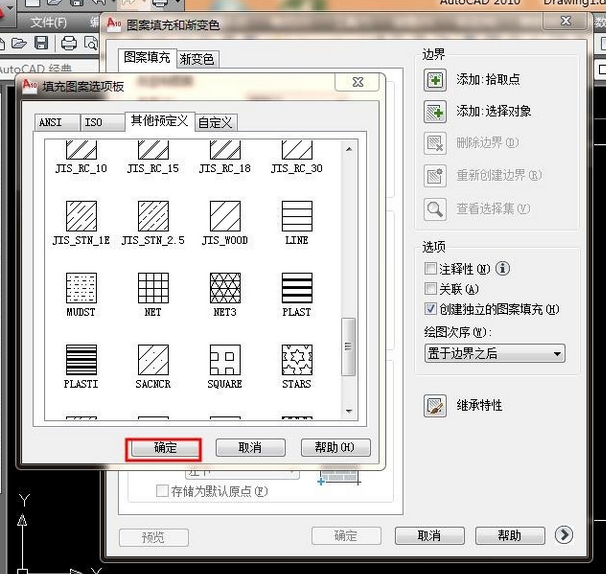Expand more options with the round arrow button
The height and width of the screenshot is (574, 606).
coord(564,535)
